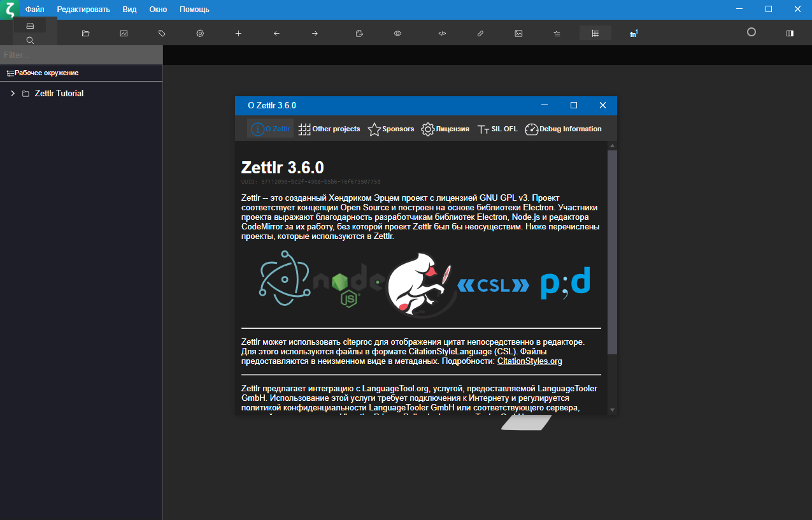Open the Окно menu
This screenshot has width=812, height=520.
(158, 10)
